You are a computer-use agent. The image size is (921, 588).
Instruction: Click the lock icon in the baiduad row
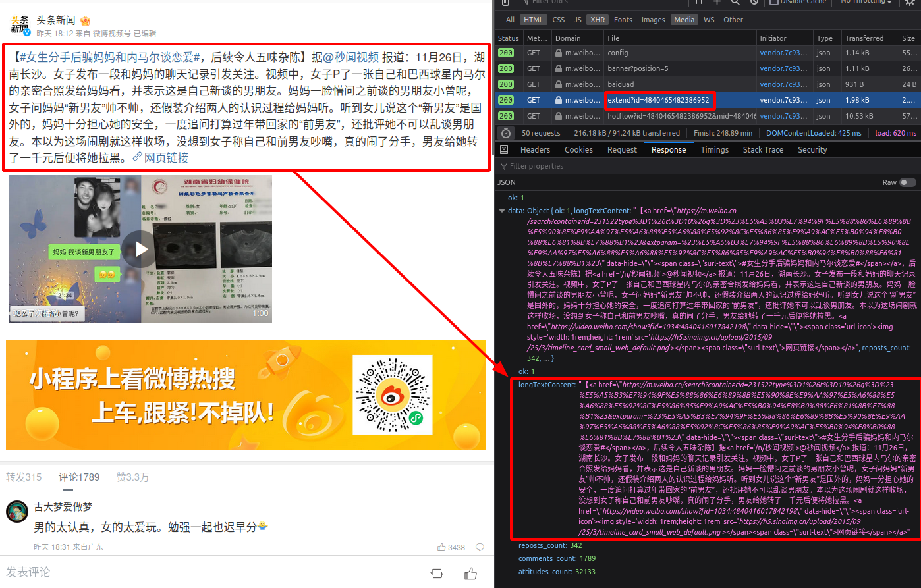point(559,84)
